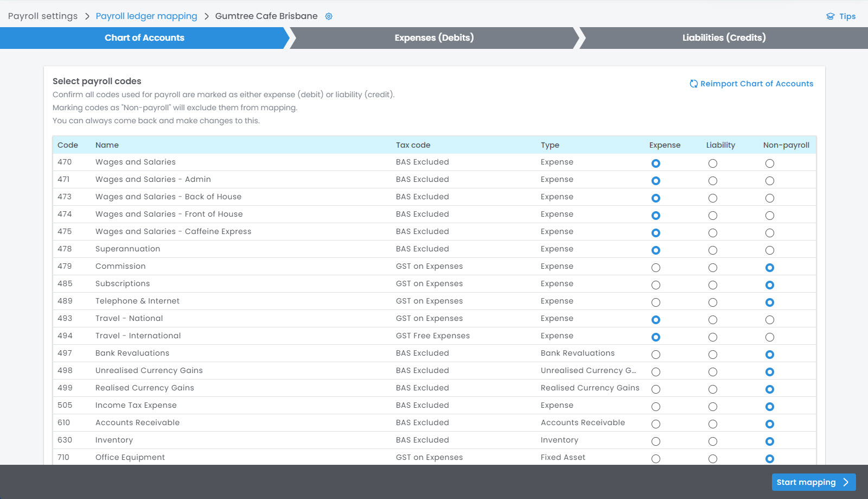This screenshot has width=868, height=499.
Task: Switch to the Liabilities (Credits) step
Action: 724,38
